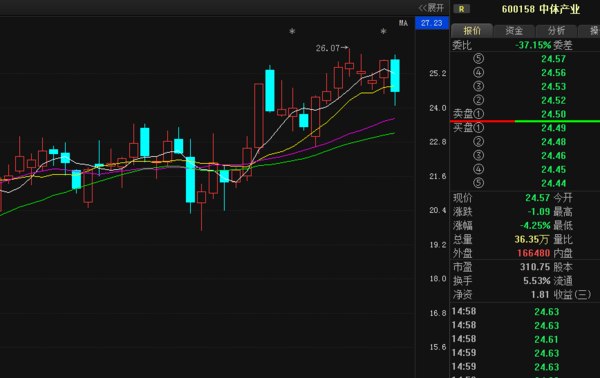
Task: Click the 外盘 value 166480
Action: 533,253
